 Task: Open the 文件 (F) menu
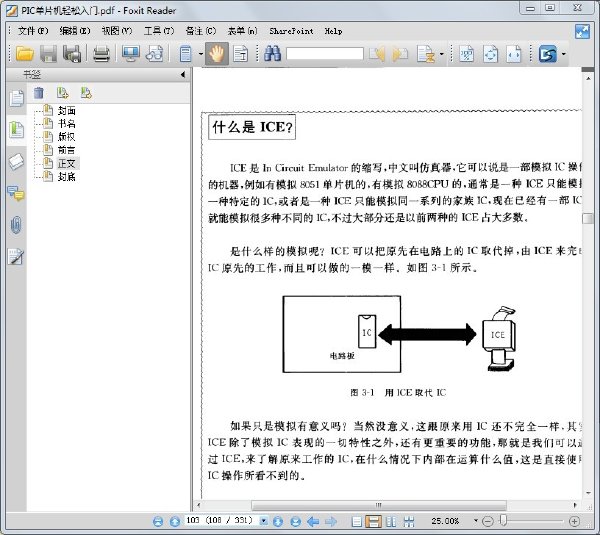tap(33, 31)
